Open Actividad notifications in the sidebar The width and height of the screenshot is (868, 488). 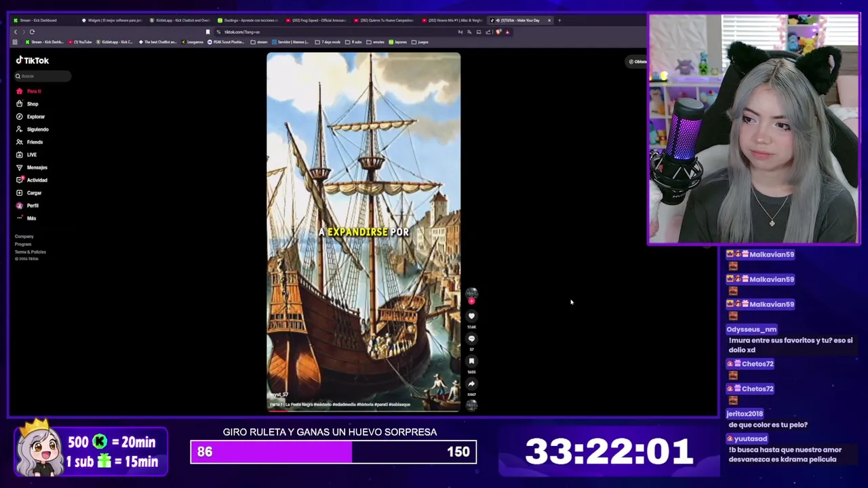coord(32,180)
